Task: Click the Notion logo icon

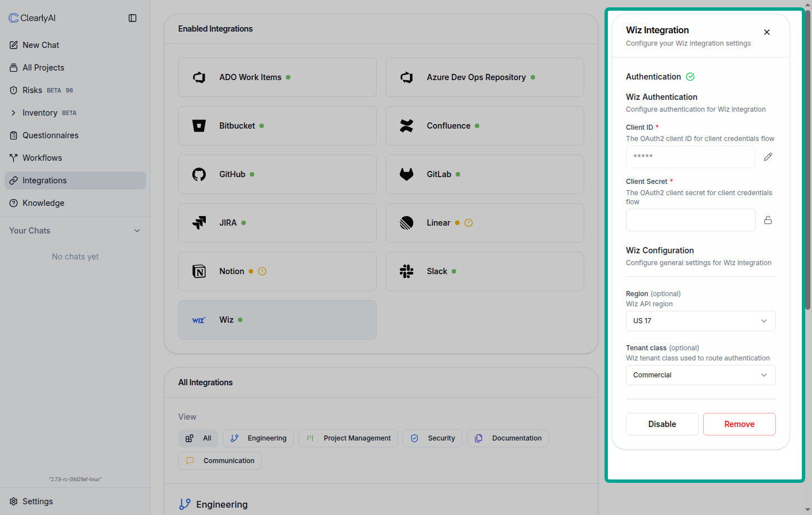Action: tap(199, 271)
